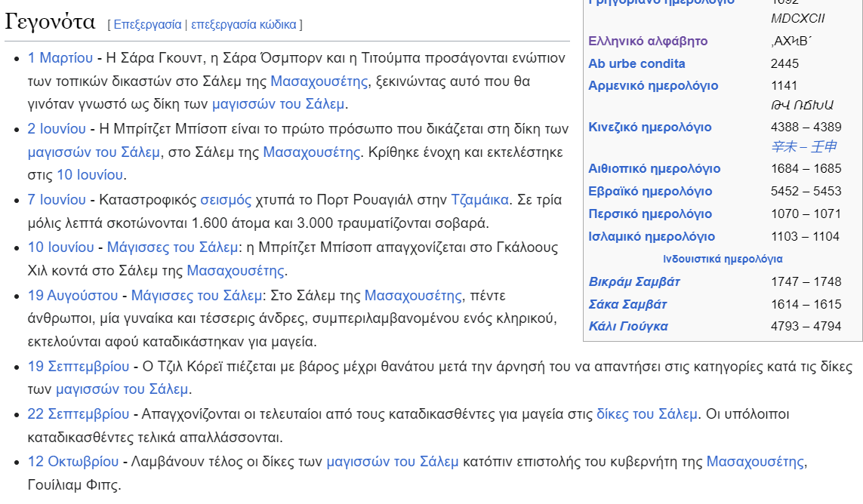
Task: Open the 19 Αυγούστου date link
Action: tap(72, 294)
